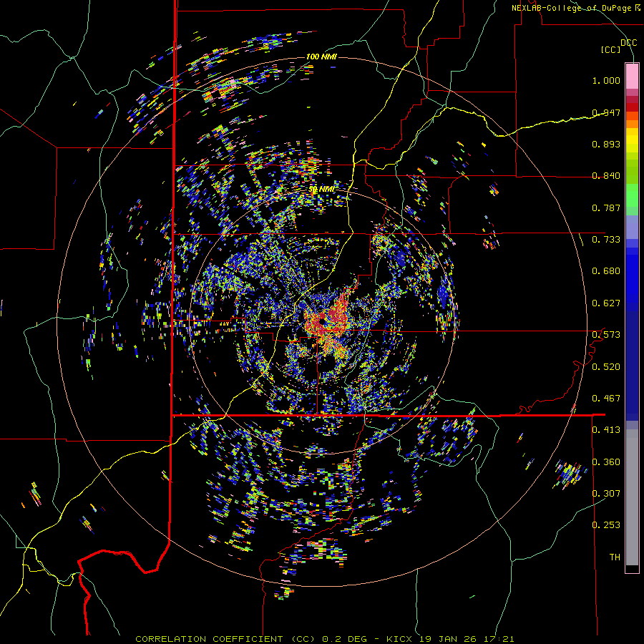The height and width of the screenshot is (644, 644).
Task: Select the 0.467 scale value
Action: point(606,399)
